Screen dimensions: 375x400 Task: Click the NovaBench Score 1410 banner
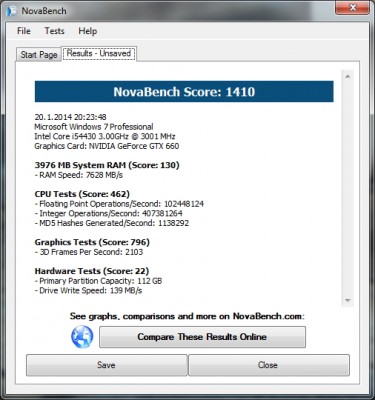click(x=184, y=91)
